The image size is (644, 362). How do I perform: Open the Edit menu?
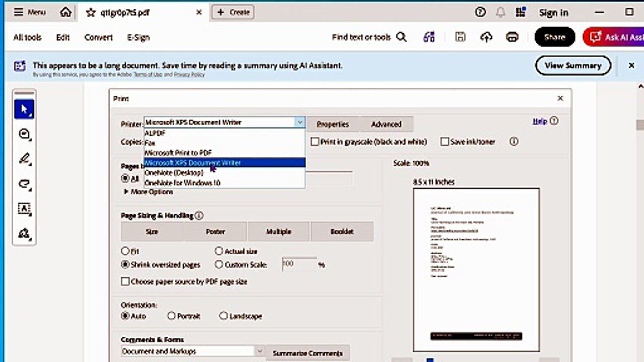coord(63,37)
